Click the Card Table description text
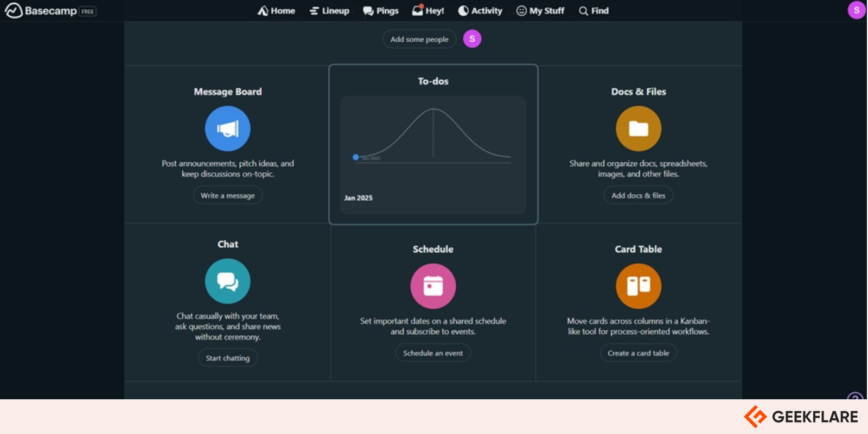 [639, 326]
